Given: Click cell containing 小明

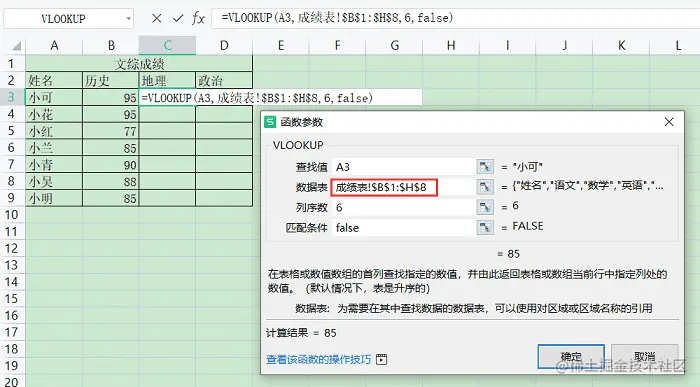Looking at the screenshot, I should pos(54,198).
